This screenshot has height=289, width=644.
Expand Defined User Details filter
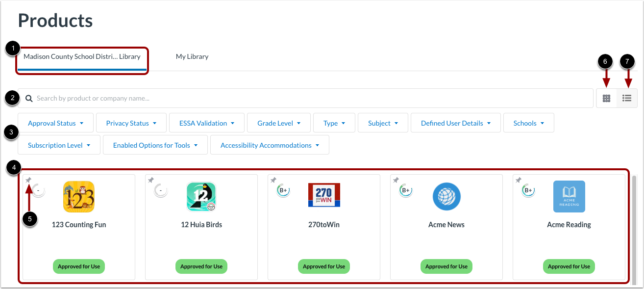click(x=456, y=123)
